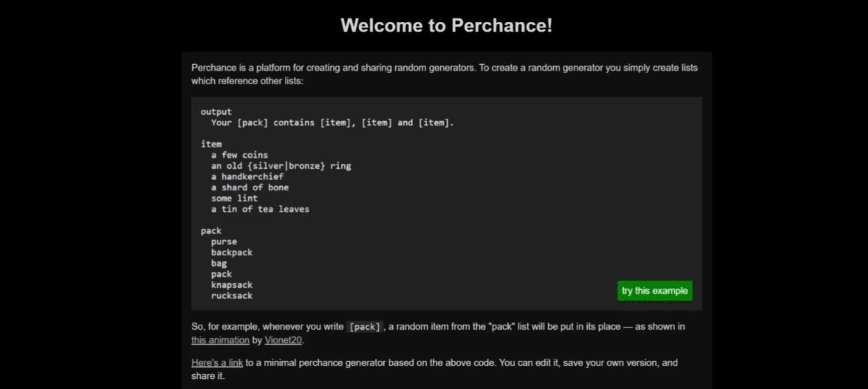
Task: Click the highlighted [pack] code snippet in the paragraph
Action: click(364, 326)
